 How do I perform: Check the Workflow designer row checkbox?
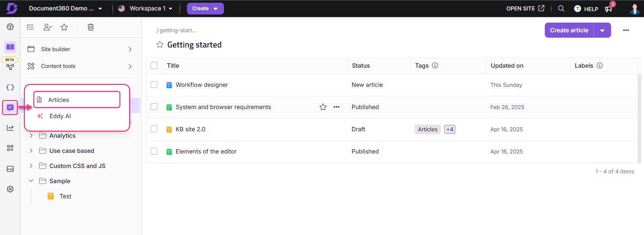pos(154,85)
